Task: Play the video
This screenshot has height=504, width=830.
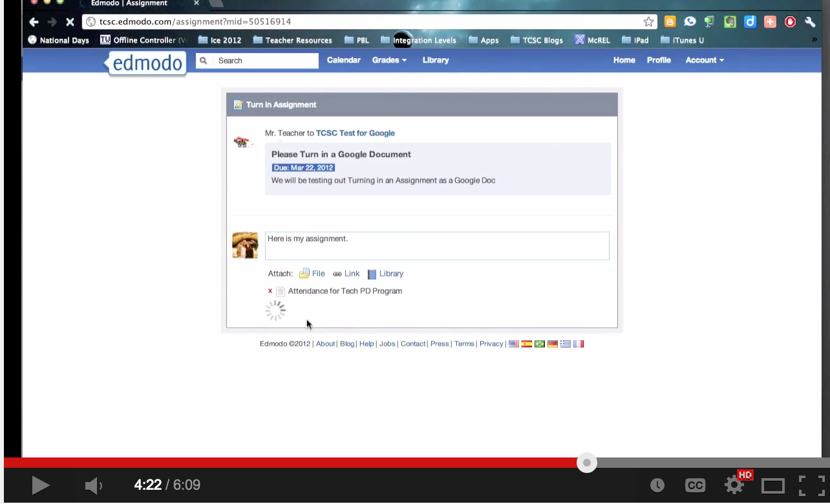Action: (x=40, y=485)
